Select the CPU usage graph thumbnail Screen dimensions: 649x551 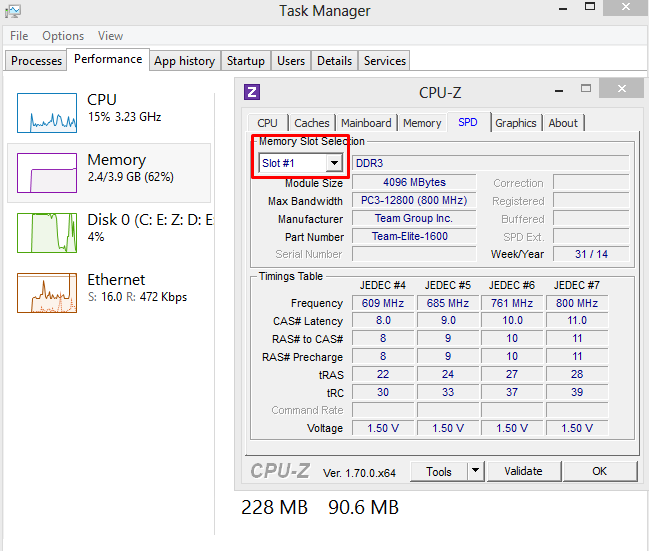pyautogui.click(x=47, y=113)
